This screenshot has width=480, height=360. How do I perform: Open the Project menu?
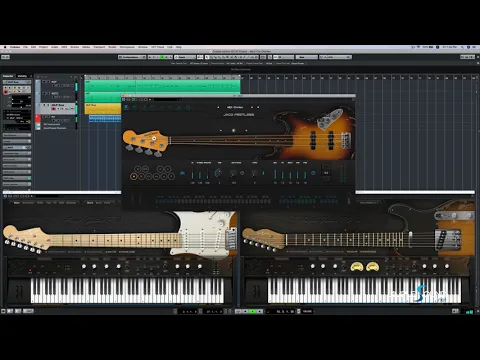pos(43,47)
